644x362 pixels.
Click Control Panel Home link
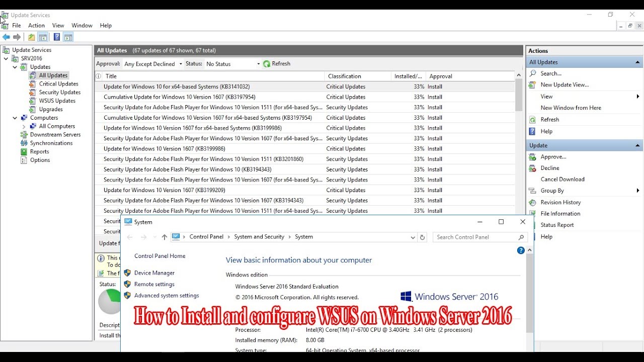(x=160, y=256)
